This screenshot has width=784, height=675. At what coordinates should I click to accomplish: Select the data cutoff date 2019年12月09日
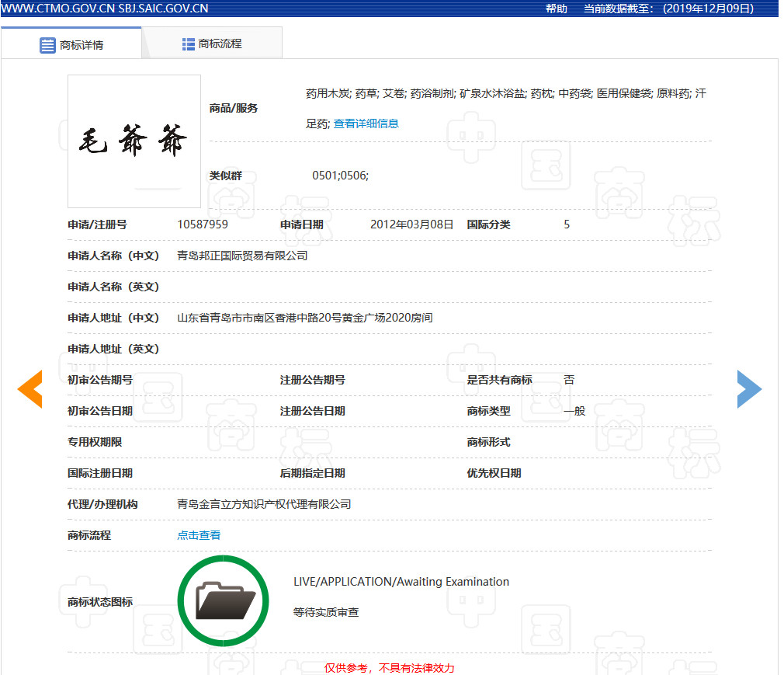coord(708,9)
